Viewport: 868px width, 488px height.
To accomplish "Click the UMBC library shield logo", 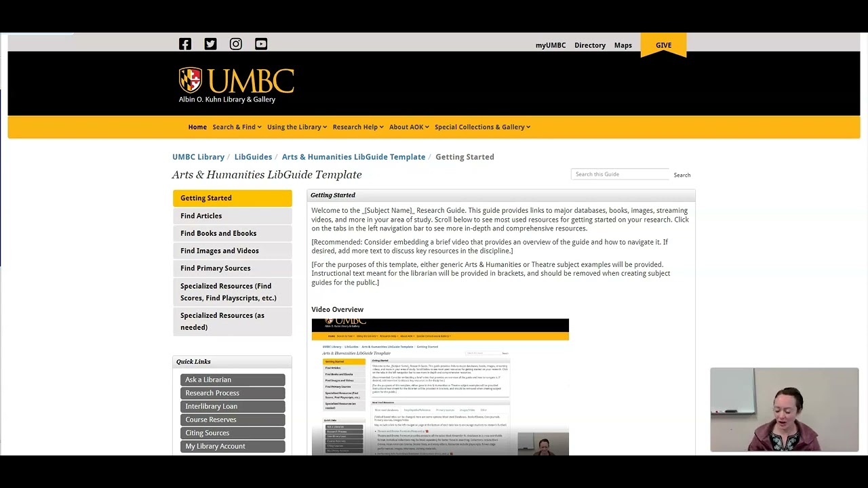I will tap(191, 80).
